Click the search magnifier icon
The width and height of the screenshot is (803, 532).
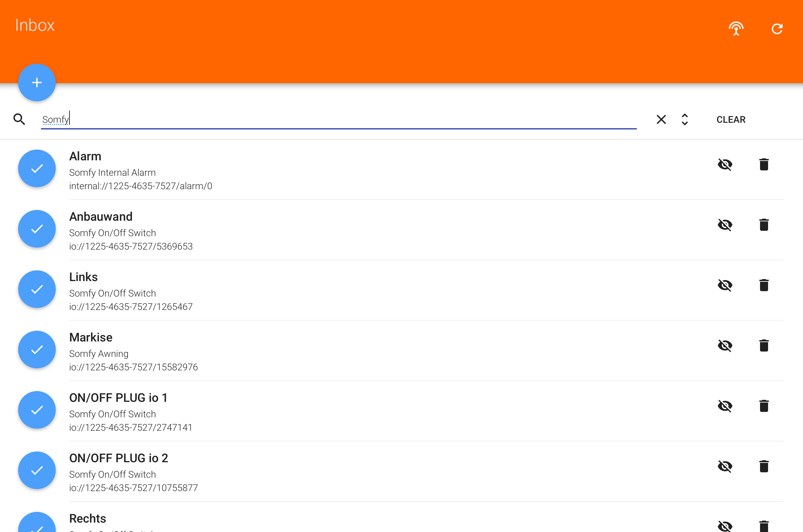[19, 119]
